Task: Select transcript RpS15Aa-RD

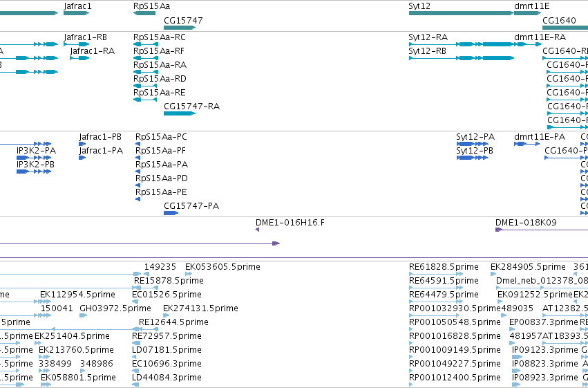Action: [x=145, y=86]
